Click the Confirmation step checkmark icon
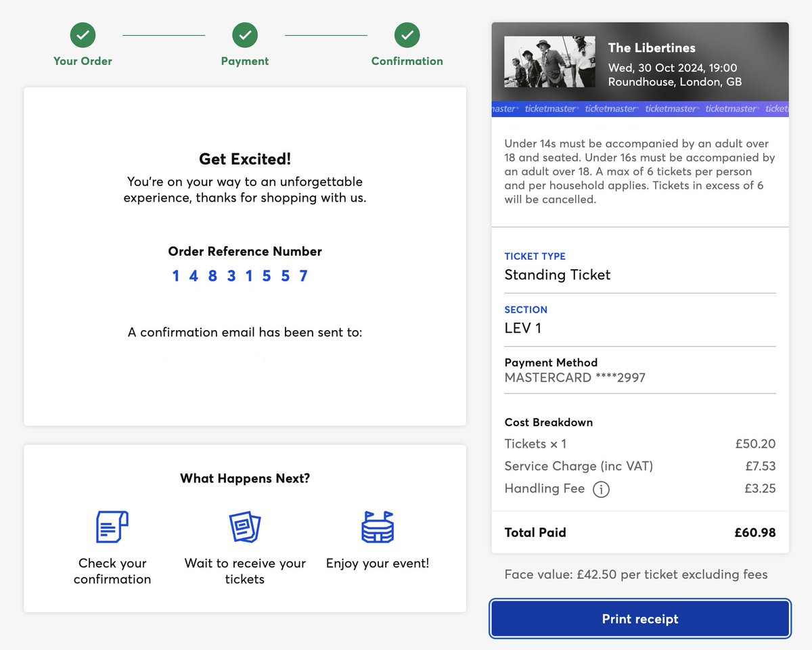The height and width of the screenshot is (650, 812). coord(407,35)
